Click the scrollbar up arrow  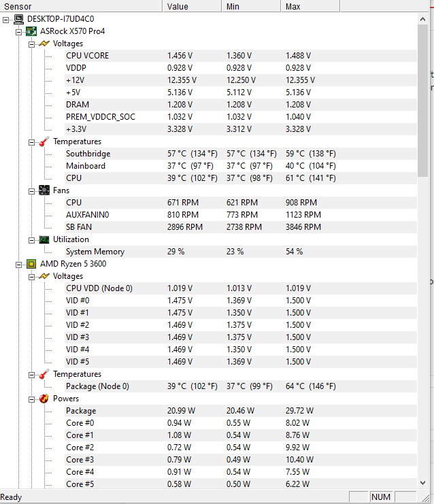pyautogui.click(x=422, y=19)
